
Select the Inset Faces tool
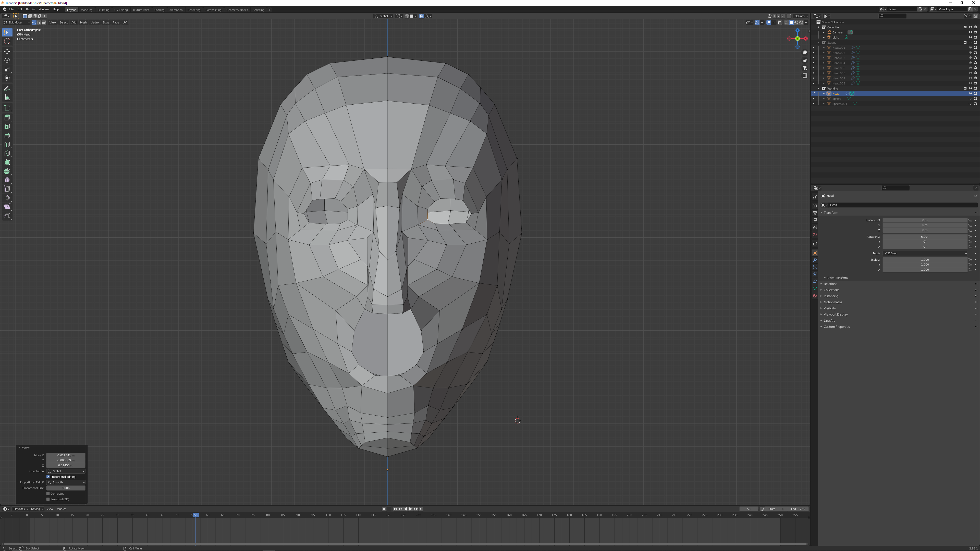7,127
